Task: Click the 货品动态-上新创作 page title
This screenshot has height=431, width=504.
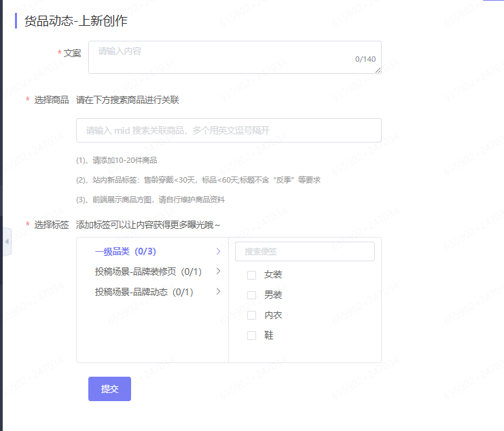Action: point(76,21)
